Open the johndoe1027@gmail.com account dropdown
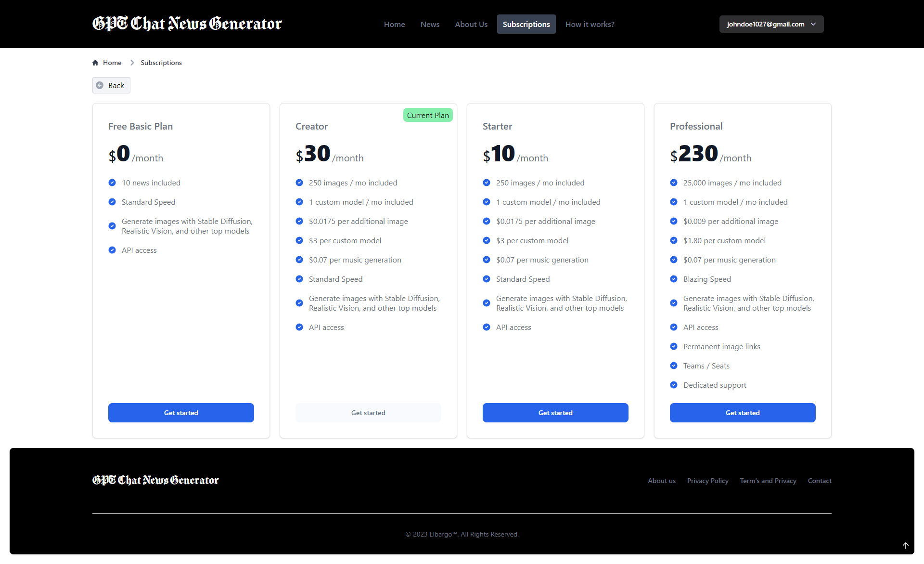 coord(765,24)
